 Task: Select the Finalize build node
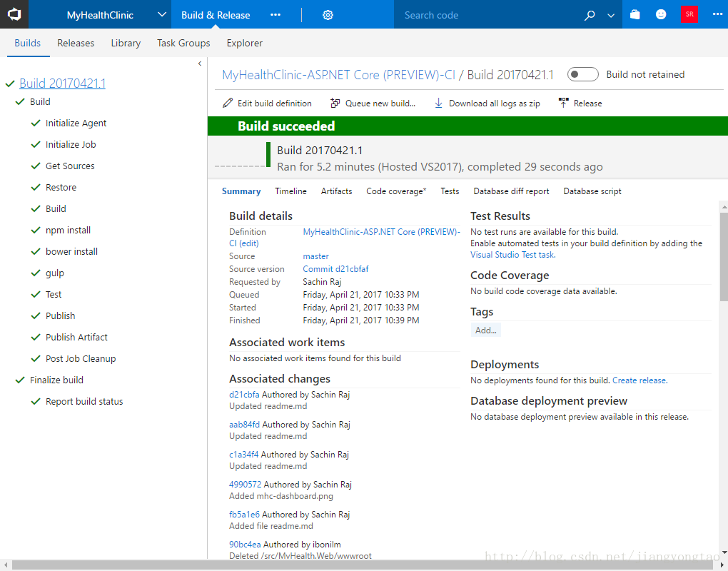click(x=56, y=380)
